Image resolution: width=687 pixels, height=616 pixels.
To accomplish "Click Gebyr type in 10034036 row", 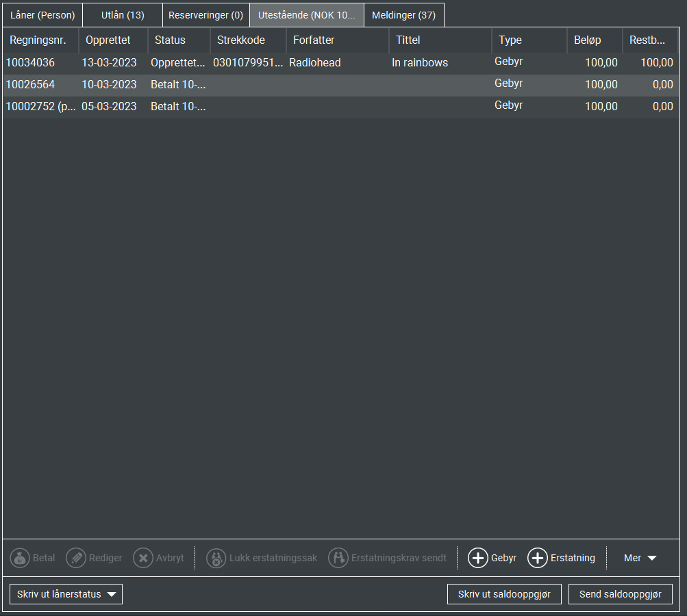I will point(509,62).
